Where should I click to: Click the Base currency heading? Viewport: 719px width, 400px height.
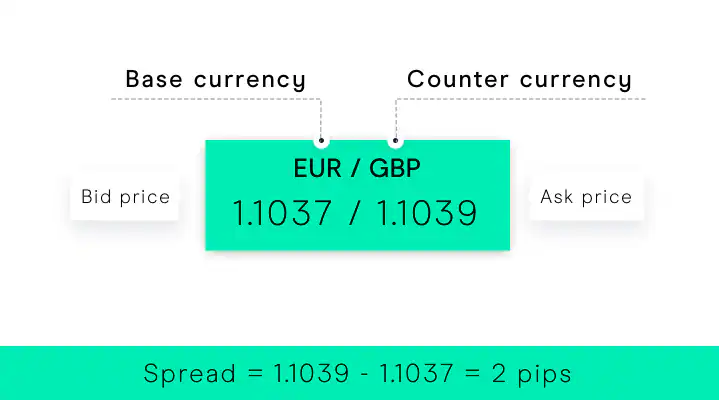[215, 80]
